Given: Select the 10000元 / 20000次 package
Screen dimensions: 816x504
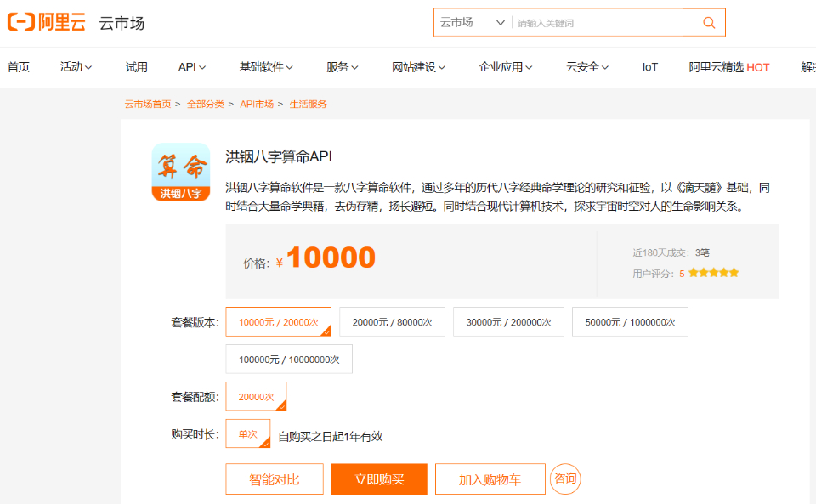Looking at the screenshot, I should click(279, 322).
